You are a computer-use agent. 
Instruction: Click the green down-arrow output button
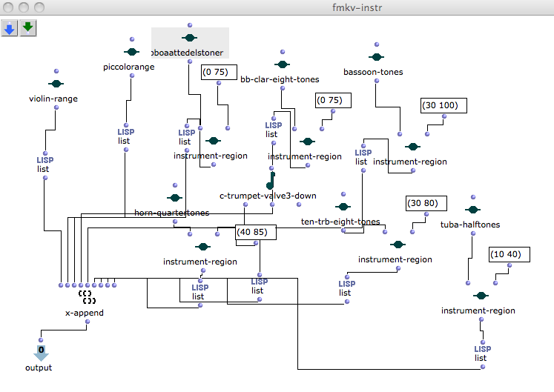coord(28,29)
